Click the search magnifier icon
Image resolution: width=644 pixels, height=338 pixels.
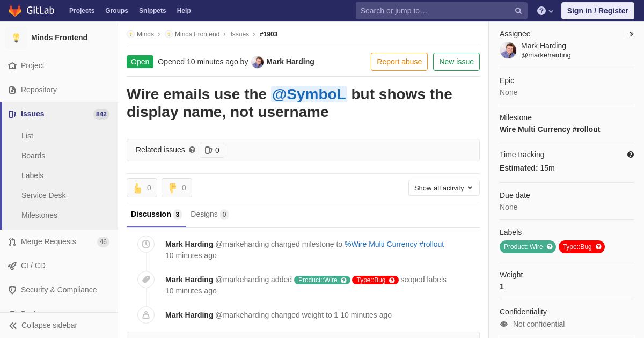tap(518, 11)
